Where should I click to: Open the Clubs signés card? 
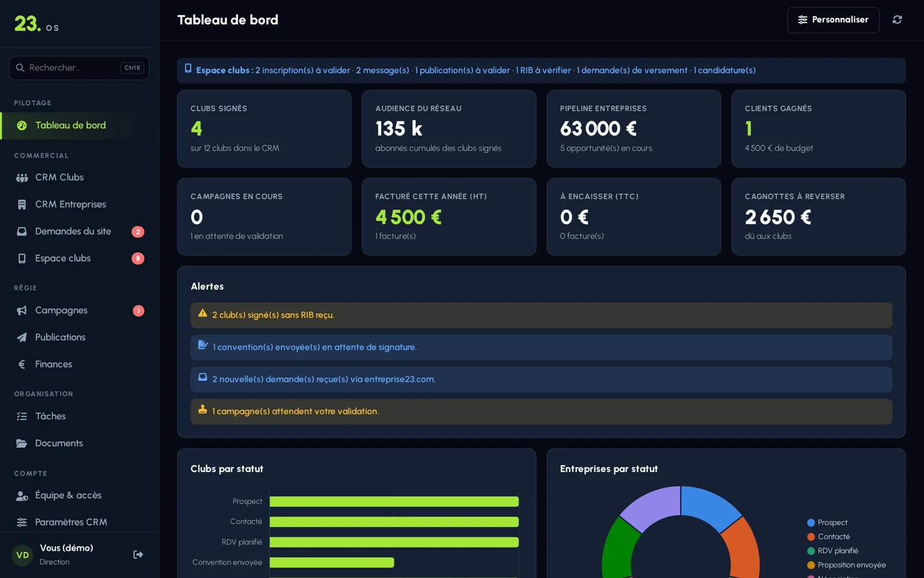264,129
